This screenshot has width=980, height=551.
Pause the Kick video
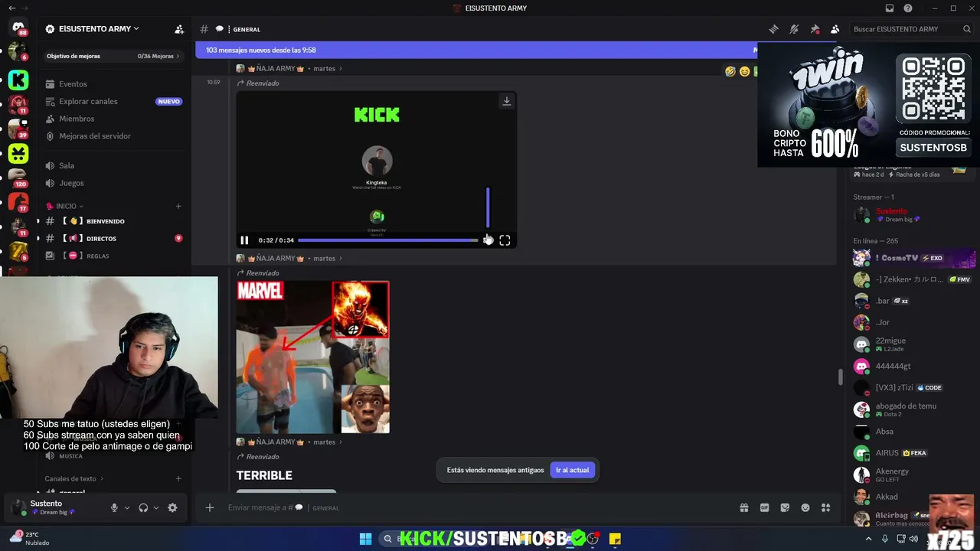[x=244, y=240]
